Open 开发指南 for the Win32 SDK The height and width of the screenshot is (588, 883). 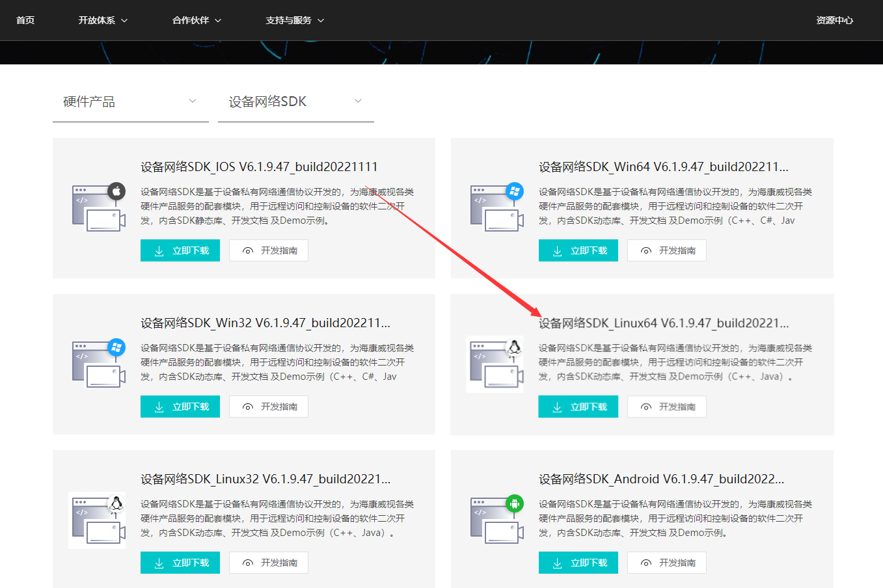click(269, 407)
